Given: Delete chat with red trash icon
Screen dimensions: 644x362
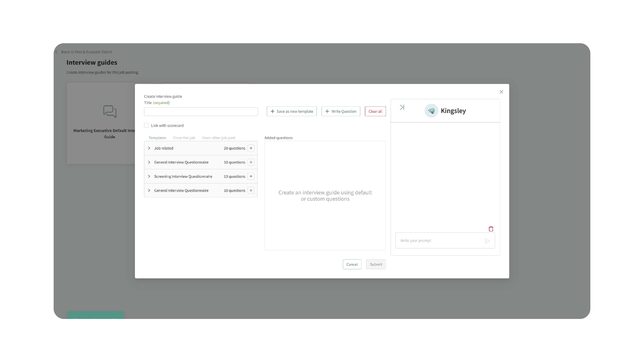Looking at the screenshot, I should 491,229.
